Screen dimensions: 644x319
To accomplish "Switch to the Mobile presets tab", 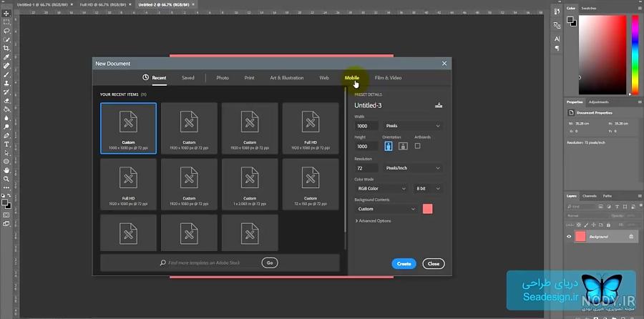I will pos(352,77).
